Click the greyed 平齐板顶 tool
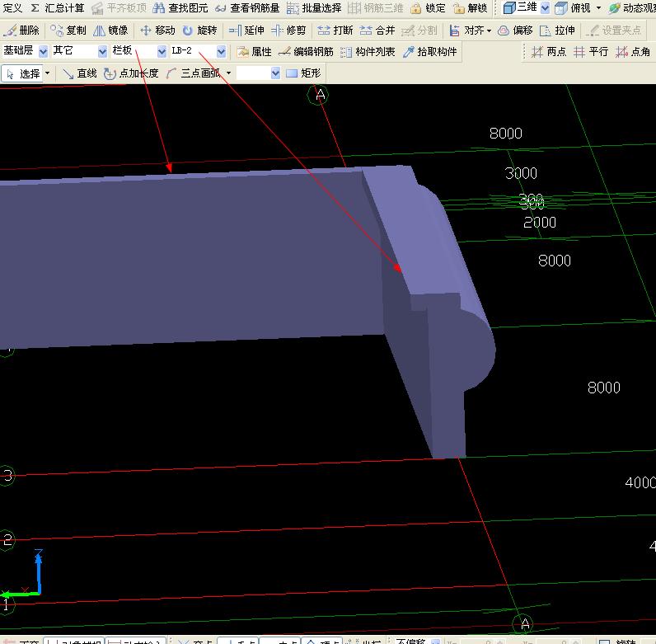Viewport: 656px width, 644px height. [x=119, y=8]
